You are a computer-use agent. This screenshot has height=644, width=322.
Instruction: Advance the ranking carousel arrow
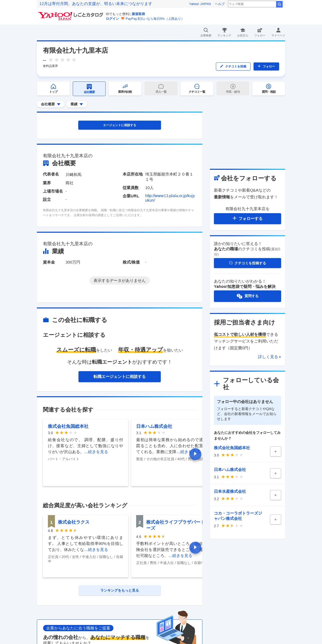click(195, 548)
